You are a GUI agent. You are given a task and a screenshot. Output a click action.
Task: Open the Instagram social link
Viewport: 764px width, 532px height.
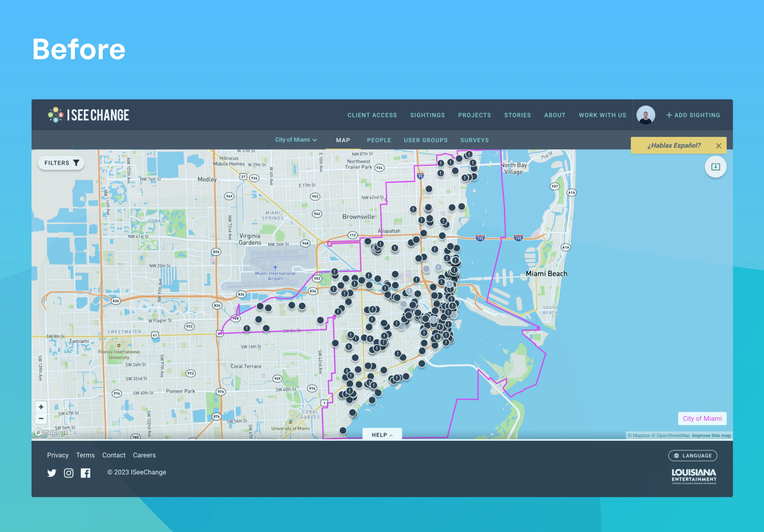(x=68, y=473)
